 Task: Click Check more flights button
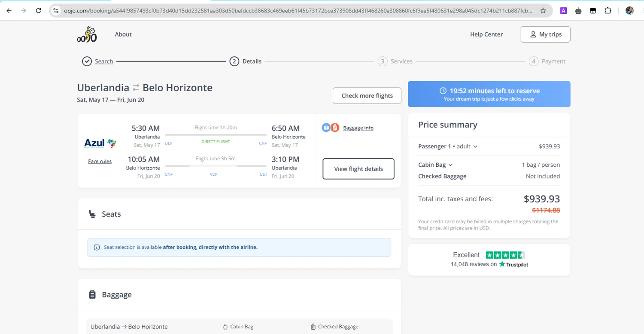[367, 96]
